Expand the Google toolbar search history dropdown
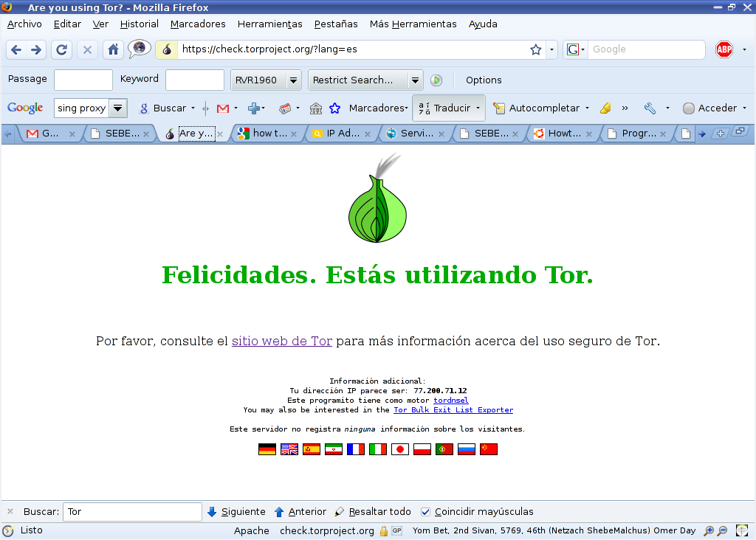Image resolution: width=756 pixels, height=540 pixels. click(117, 108)
